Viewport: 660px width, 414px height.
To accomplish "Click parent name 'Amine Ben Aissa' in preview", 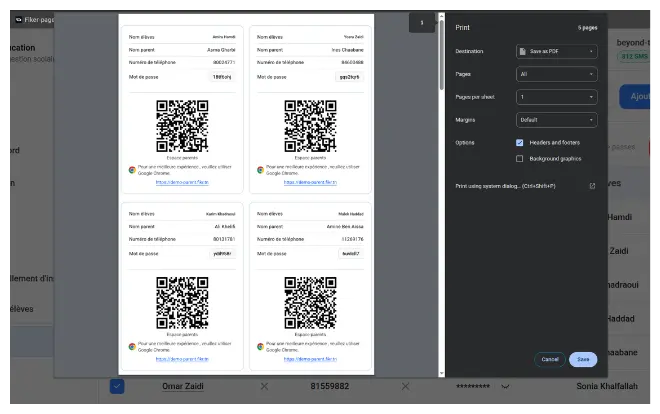I will click(345, 226).
